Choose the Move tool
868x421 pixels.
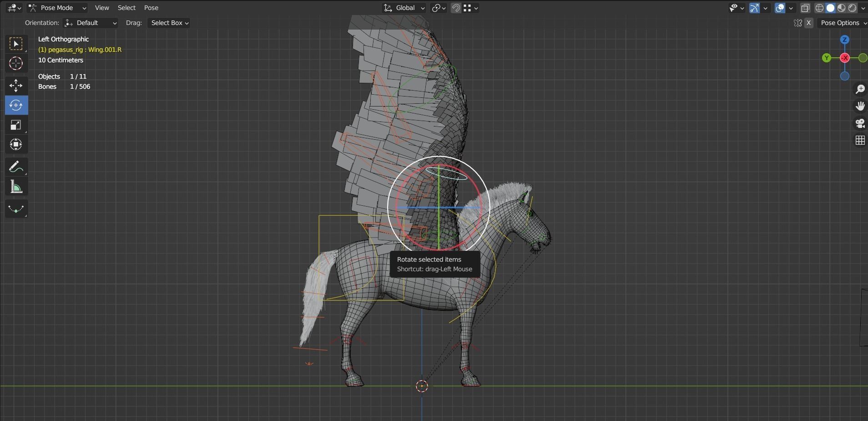[x=16, y=86]
